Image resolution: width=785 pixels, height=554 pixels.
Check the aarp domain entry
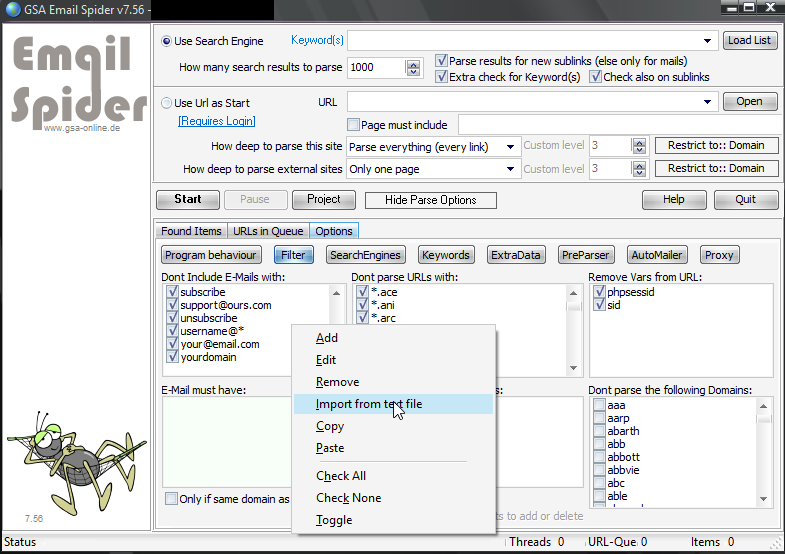pyautogui.click(x=599, y=418)
